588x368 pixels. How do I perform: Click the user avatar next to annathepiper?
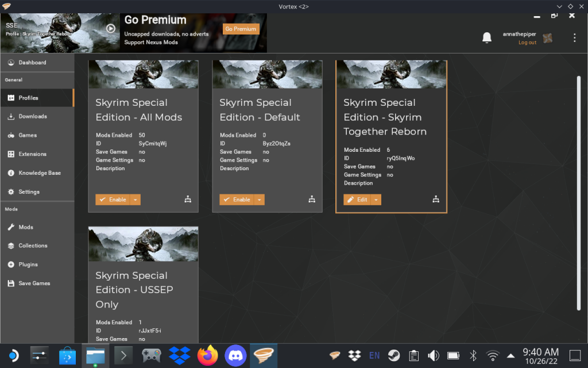coord(548,38)
